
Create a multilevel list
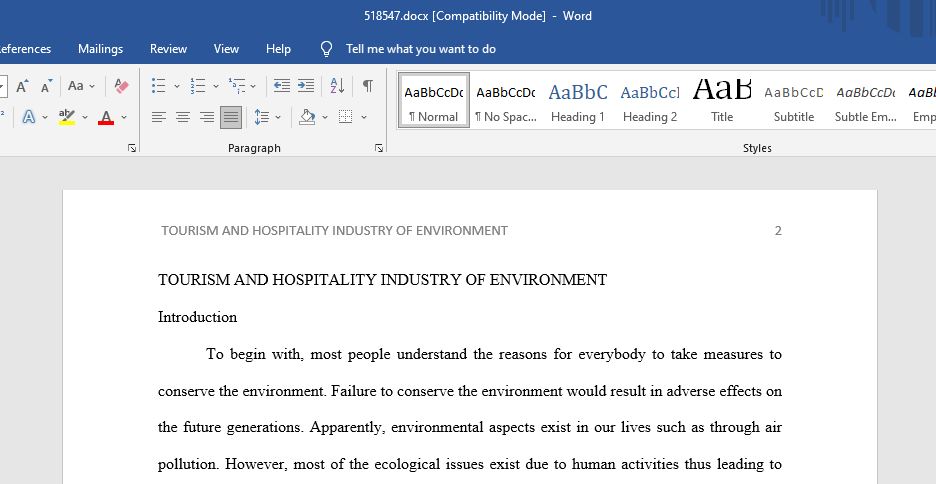pyautogui.click(x=236, y=86)
